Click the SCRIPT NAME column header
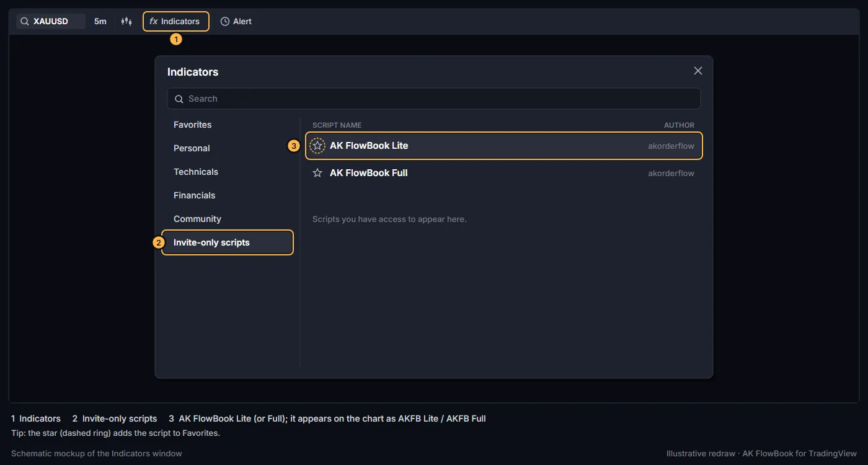Image resolution: width=868 pixels, height=465 pixels. click(337, 125)
